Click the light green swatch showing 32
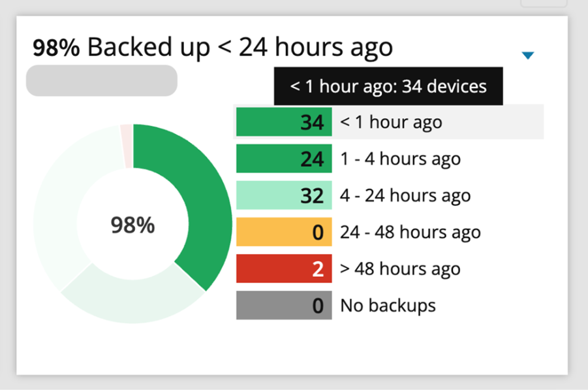 [x=284, y=195]
